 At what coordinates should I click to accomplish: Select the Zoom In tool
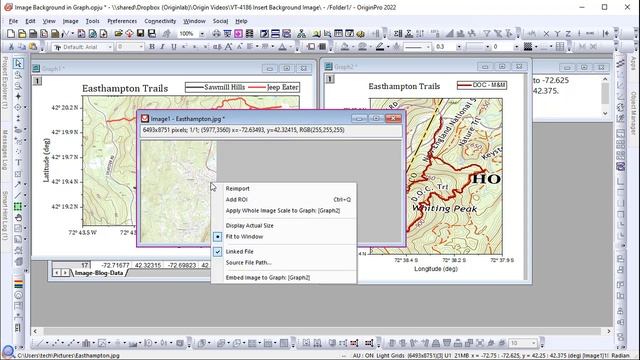[18, 75]
